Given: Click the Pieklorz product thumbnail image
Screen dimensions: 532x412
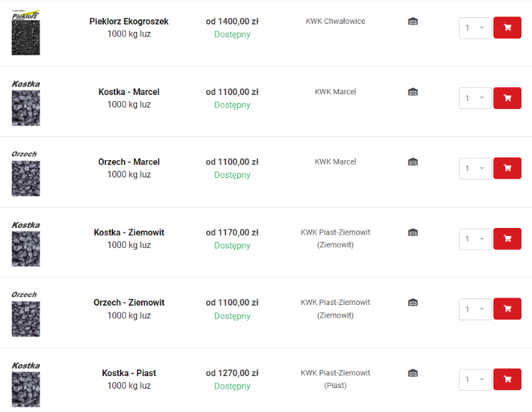Looking at the screenshot, I should click(25, 33).
